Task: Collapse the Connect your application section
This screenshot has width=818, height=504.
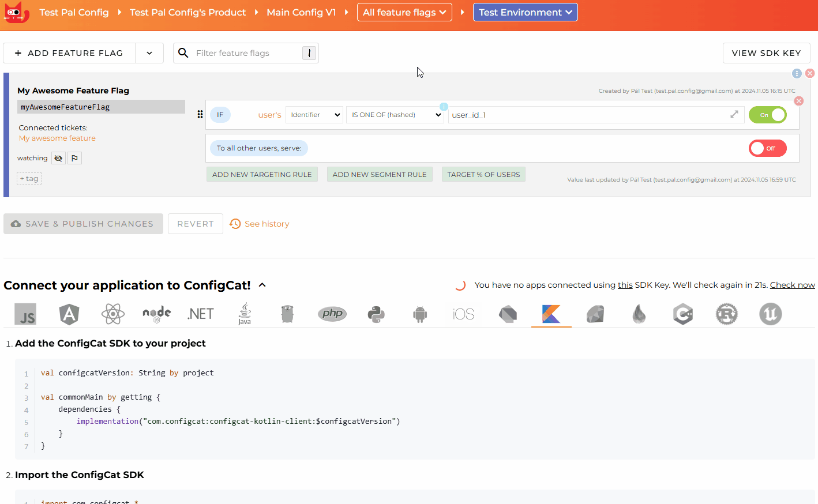Action: tap(262, 284)
